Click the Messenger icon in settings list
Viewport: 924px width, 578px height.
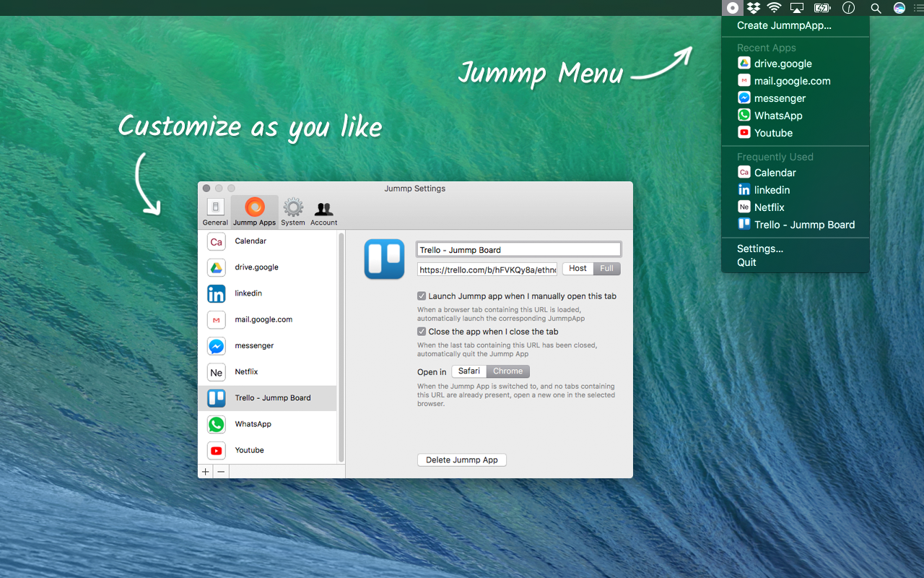(x=217, y=346)
